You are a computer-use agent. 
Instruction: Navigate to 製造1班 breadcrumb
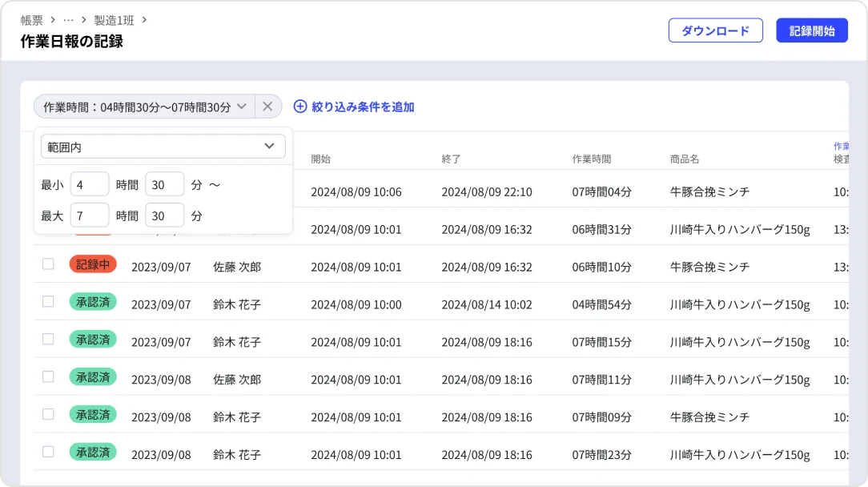click(114, 20)
